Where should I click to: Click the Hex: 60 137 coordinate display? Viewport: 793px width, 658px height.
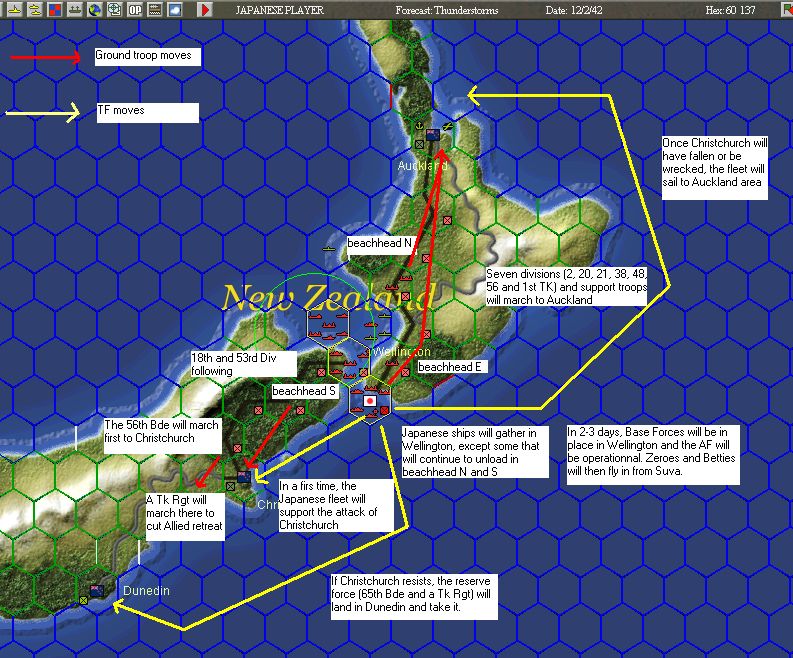(730, 10)
